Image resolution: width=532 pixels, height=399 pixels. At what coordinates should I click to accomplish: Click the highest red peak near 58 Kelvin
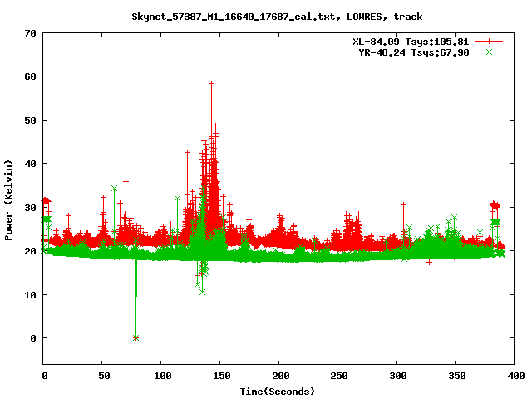211,83
